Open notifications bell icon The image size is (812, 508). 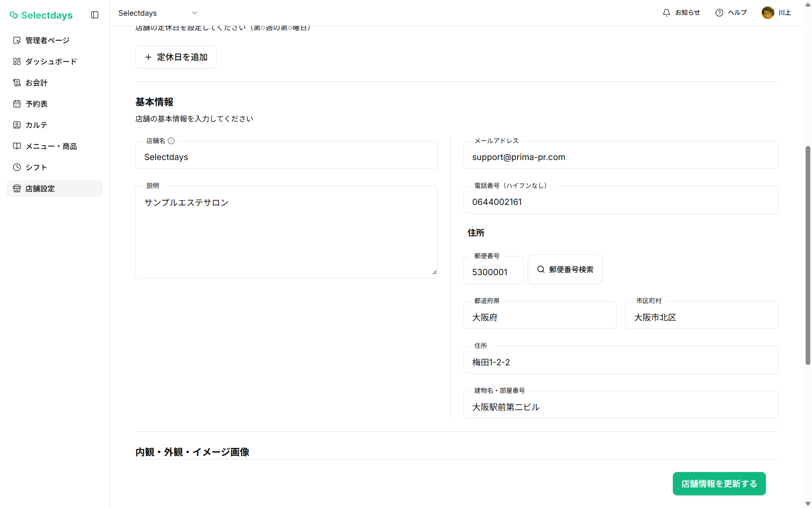click(x=667, y=13)
